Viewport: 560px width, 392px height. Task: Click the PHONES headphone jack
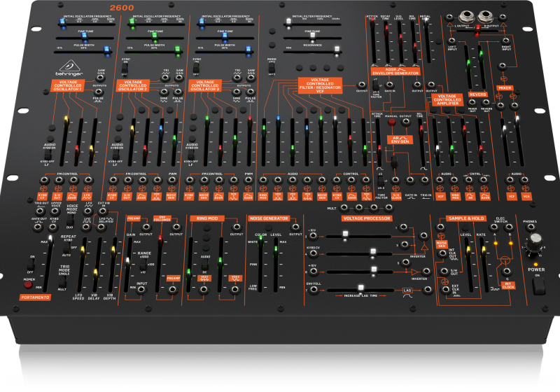[531, 227]
